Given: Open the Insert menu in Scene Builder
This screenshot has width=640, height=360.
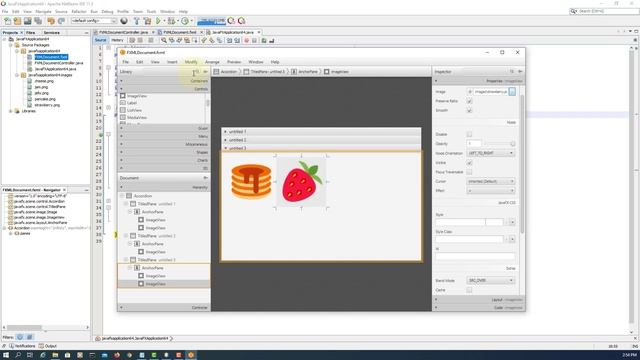Looking at the screenshot, I should pyautogui.click(x=172, y=62).
